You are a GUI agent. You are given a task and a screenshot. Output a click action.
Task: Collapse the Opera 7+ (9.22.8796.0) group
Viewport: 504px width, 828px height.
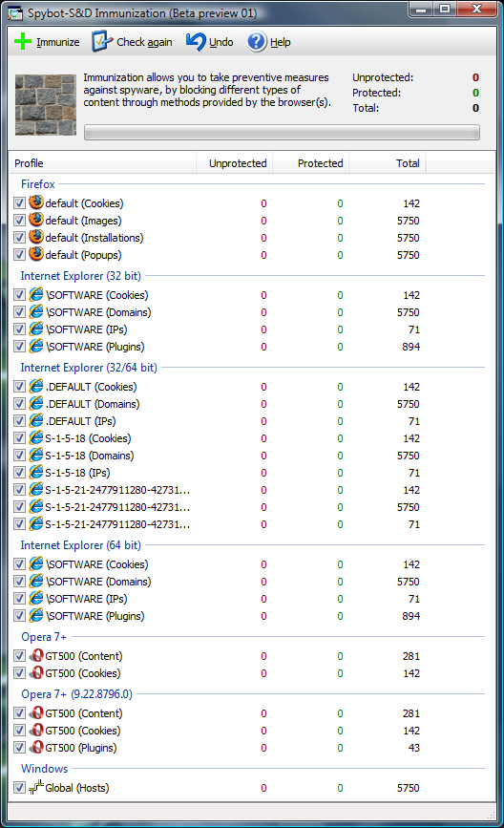[76, 694]
